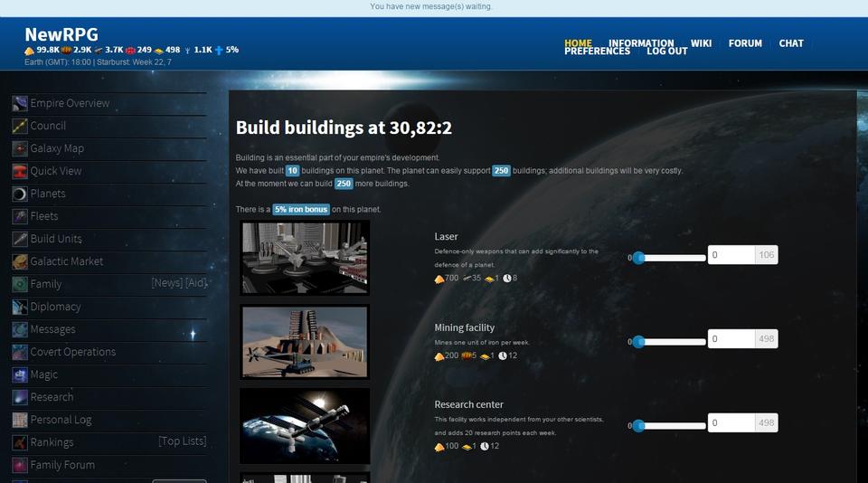Image resolution: width=868 pixels, height=483 pixels.
Task: Click the Planets moon icon
Action: (20, 194)
